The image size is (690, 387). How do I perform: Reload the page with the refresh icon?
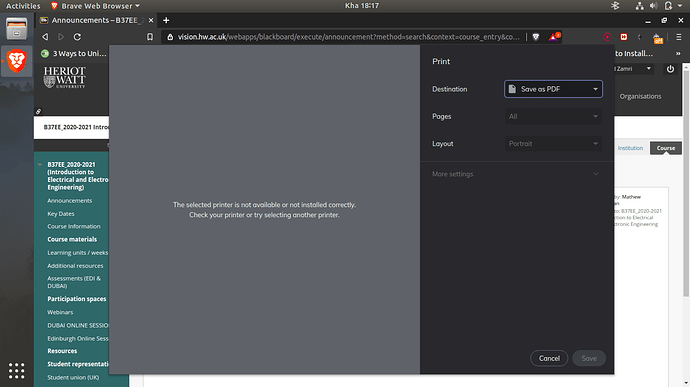(x=77, y=37)
